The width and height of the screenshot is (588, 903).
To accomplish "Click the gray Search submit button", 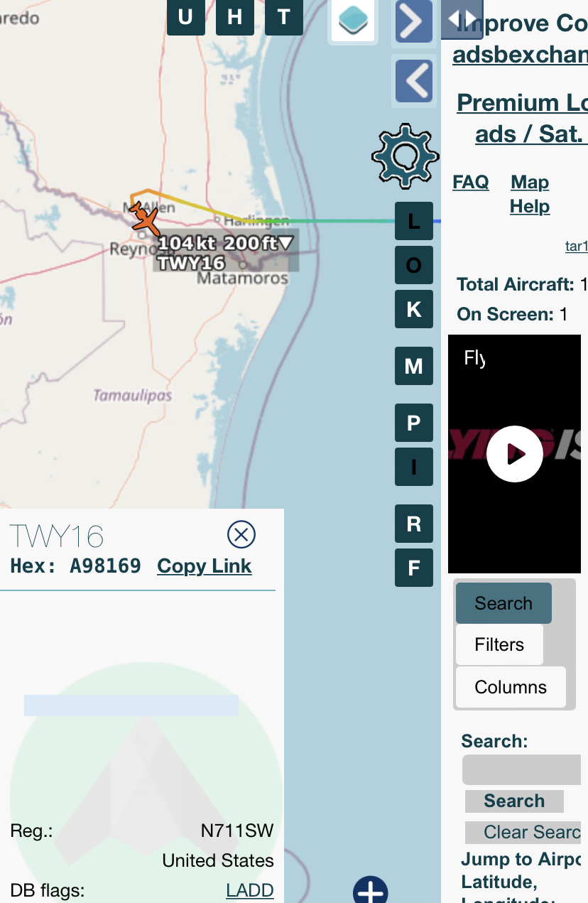I will point(514,801).
